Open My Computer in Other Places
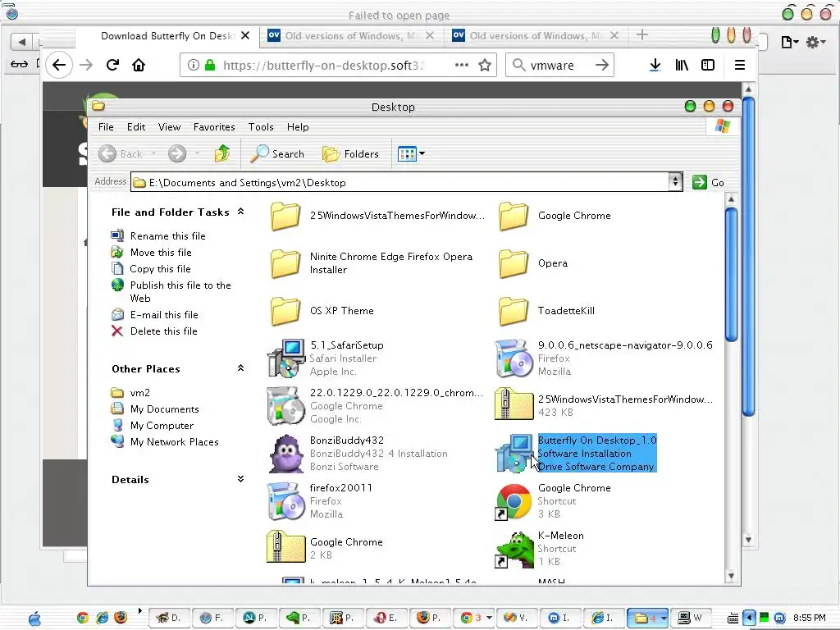Image resolution: width=840 pixels, height=630 pixels. point(162,426)
